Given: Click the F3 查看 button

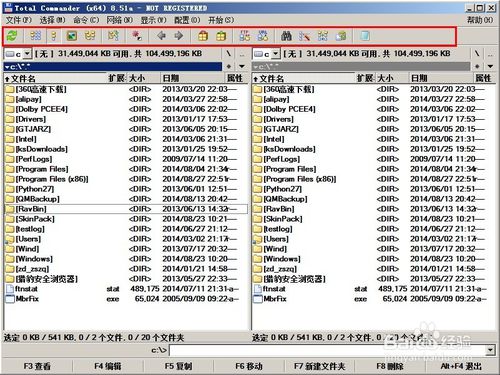Looking at the screenshot, I should tap(37, 366).
